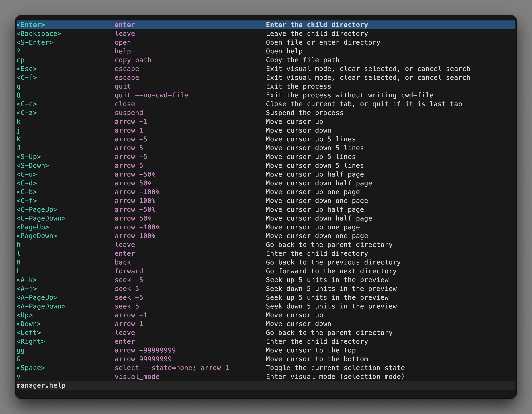This screenshot has height=414, width=532.
Task: Click the manager.help status bar label
Action: (41, 386)
